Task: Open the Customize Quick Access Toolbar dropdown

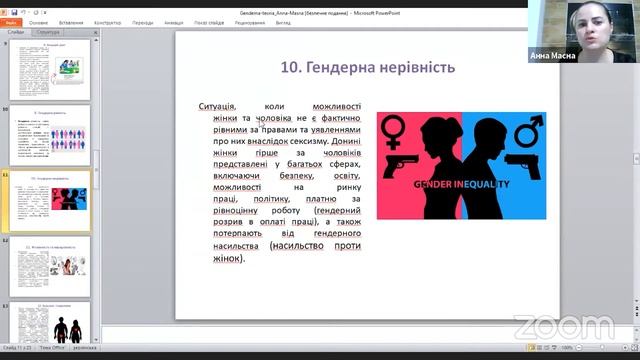Action: coord(44,13)
